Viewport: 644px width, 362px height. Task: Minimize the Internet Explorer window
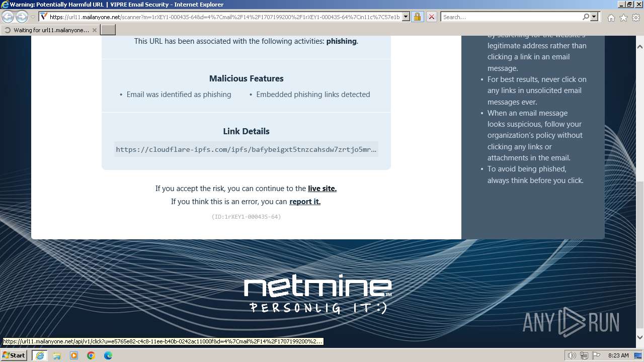point(621,4)
